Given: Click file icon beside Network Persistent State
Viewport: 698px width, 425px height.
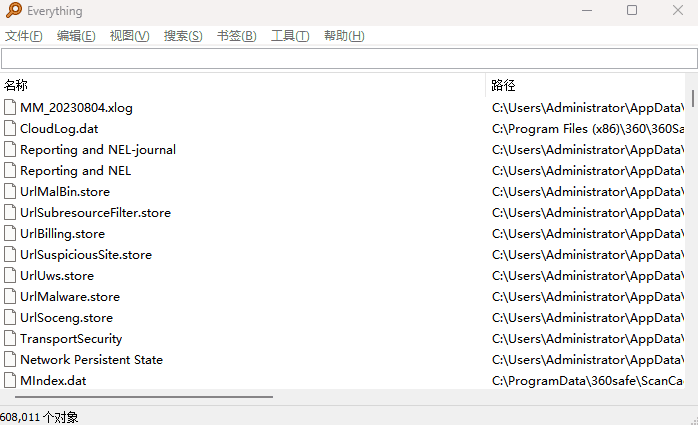Looking at the screenshot, I should pyautogui.click(x=10, y=360).
